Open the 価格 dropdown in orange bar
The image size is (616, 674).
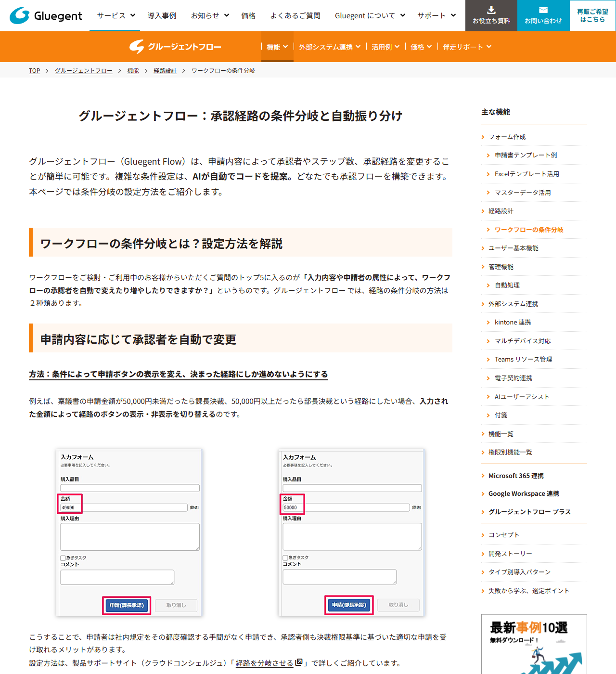click(x=421, y=47)
